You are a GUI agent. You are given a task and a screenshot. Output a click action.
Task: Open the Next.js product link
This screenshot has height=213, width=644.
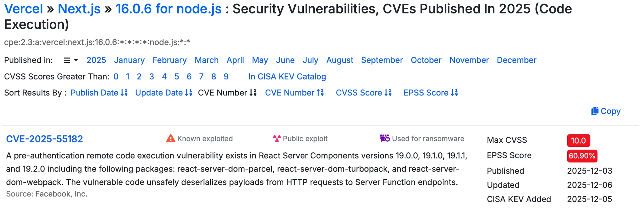79,9
